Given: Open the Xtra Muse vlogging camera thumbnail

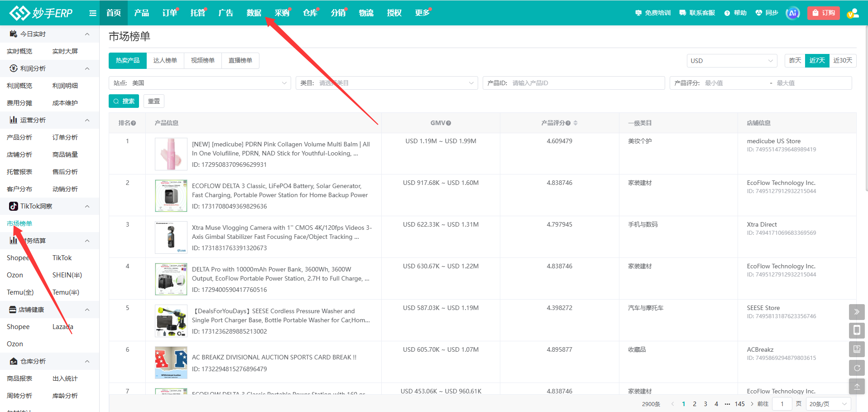Looking at the screenshot, I should (x=171, y=238).
